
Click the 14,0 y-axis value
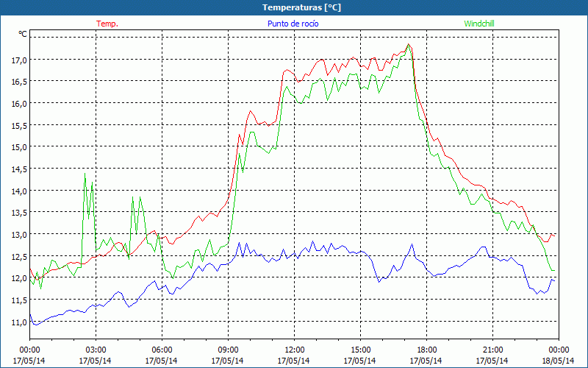pos(20,191)
